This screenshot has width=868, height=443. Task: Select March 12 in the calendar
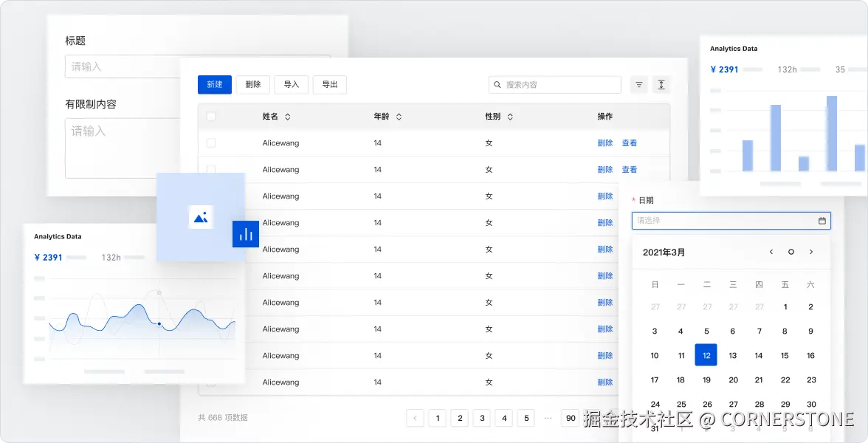(x=706, y=355)
